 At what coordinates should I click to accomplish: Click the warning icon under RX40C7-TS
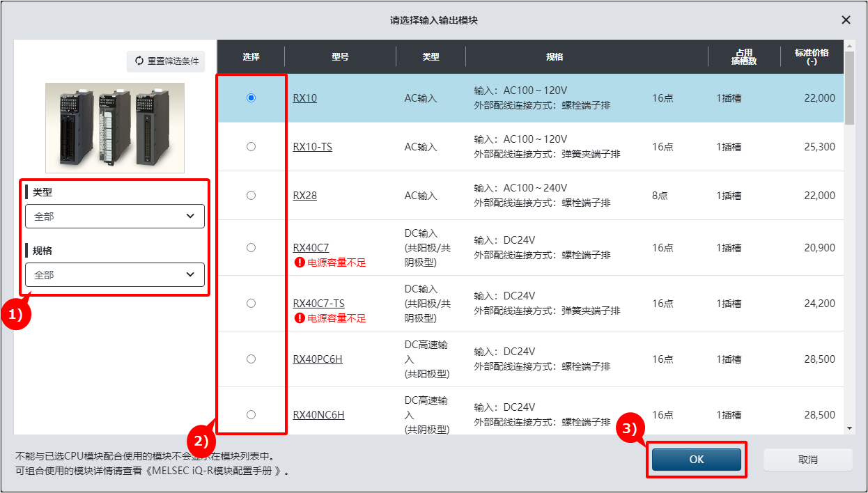coord(300,318)
